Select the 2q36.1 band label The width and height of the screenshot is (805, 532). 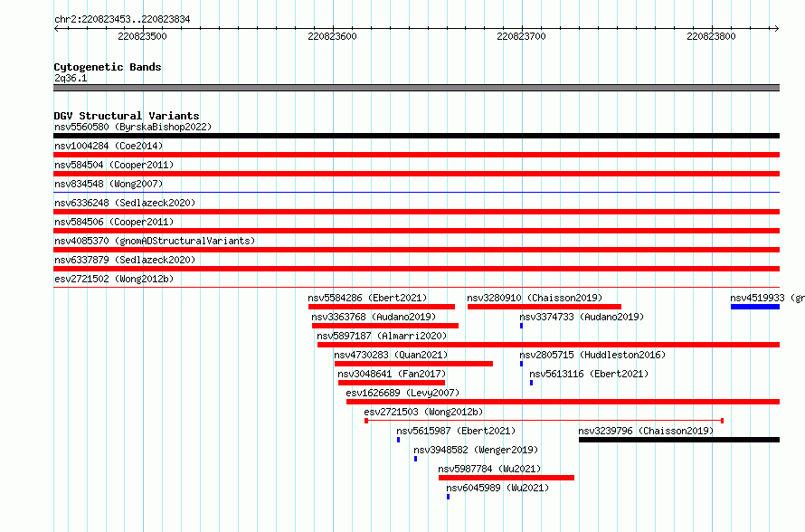(x=71, y=78)
